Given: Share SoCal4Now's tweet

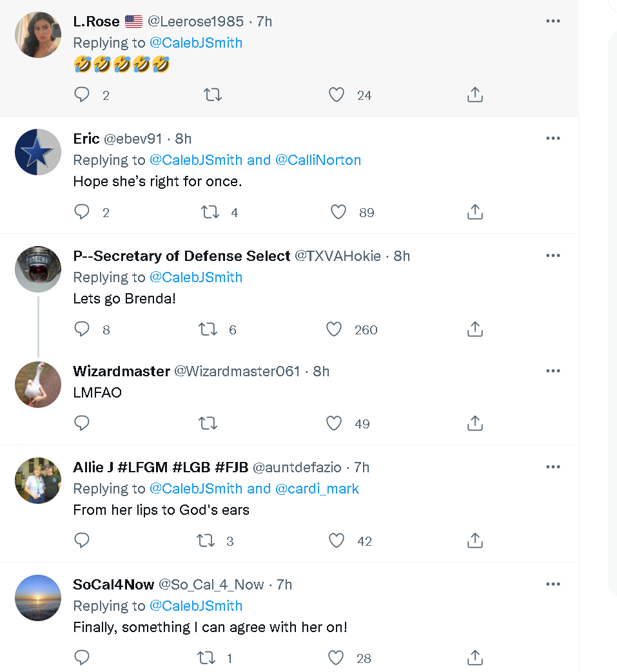Looking at the screenshot, I should (475, 658).
